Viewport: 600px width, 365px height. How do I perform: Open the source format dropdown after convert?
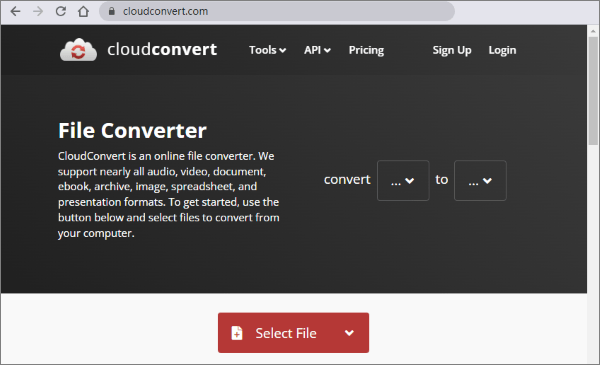click(403, 180)
